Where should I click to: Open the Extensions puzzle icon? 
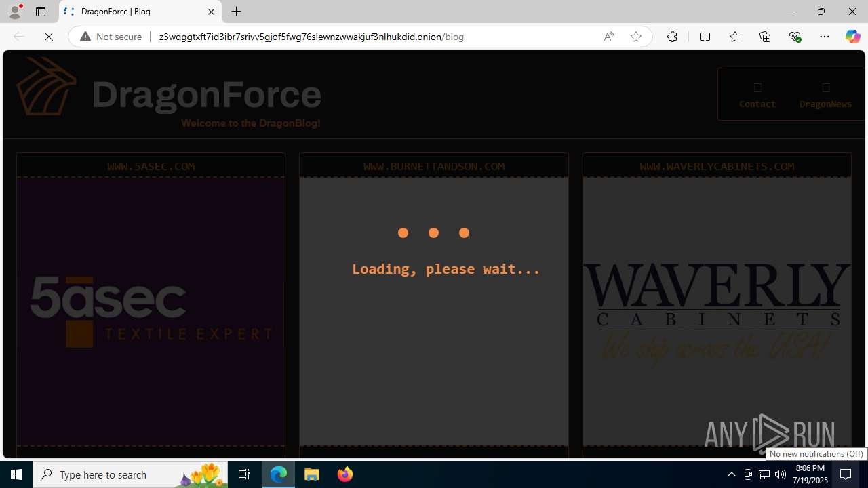tap(672, 37)
